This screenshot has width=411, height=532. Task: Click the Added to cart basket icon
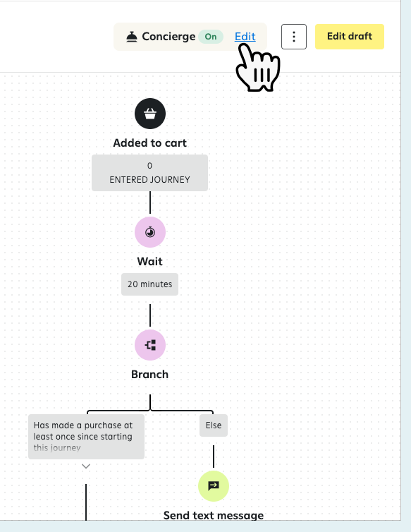[150, 114]
